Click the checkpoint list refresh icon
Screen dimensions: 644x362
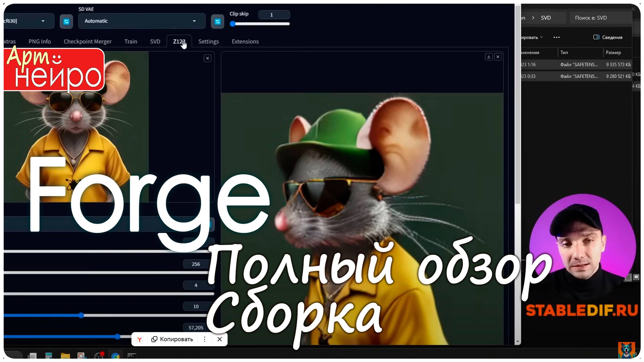[66, 21]
